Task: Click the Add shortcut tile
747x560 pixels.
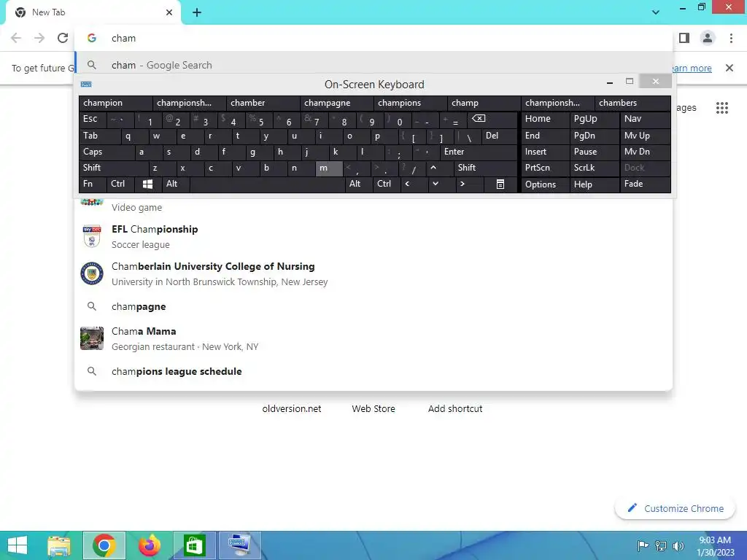Action: tap(455, 408)
